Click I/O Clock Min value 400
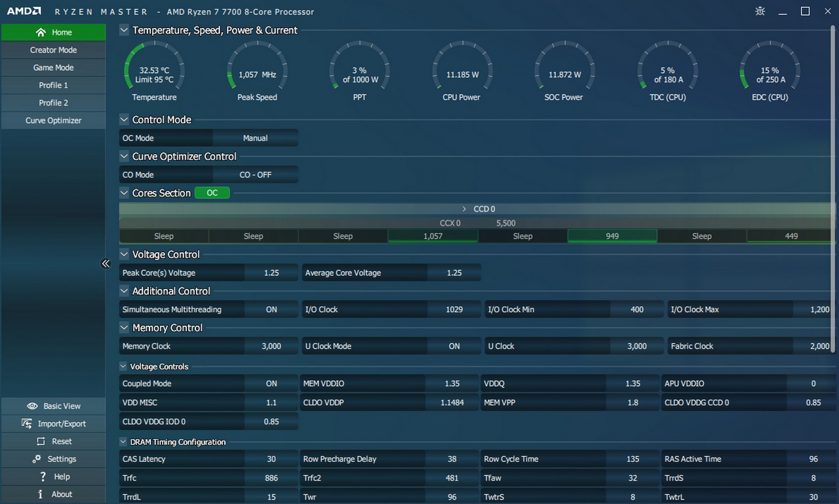The height and width of the screenshot is (504, 839). click(636, 309)
